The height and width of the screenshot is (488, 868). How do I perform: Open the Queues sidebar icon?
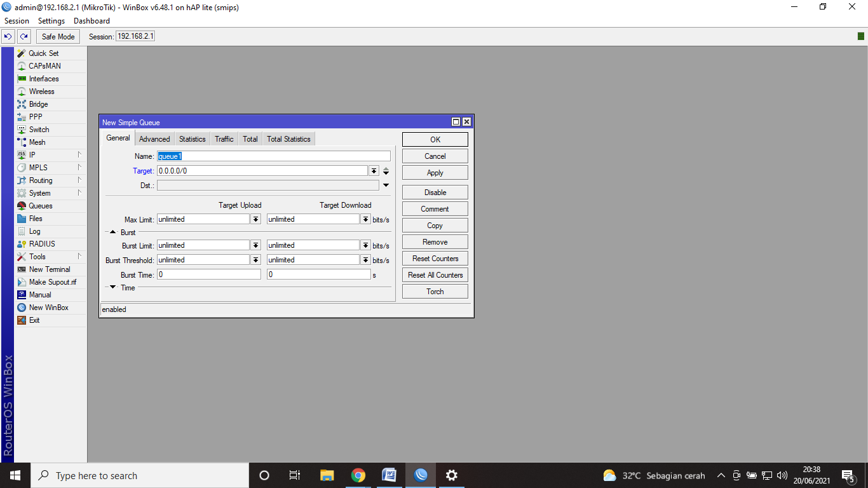tap(22, 206)
